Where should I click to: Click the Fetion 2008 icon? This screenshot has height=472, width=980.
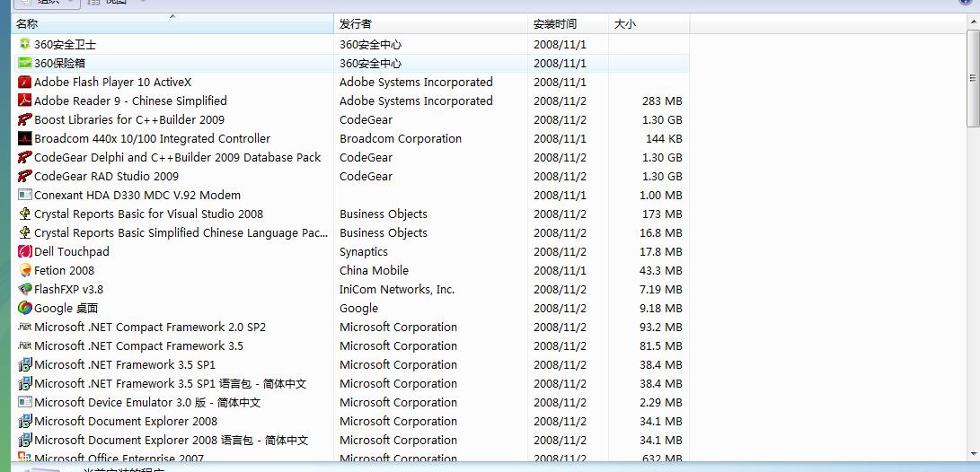25,270
